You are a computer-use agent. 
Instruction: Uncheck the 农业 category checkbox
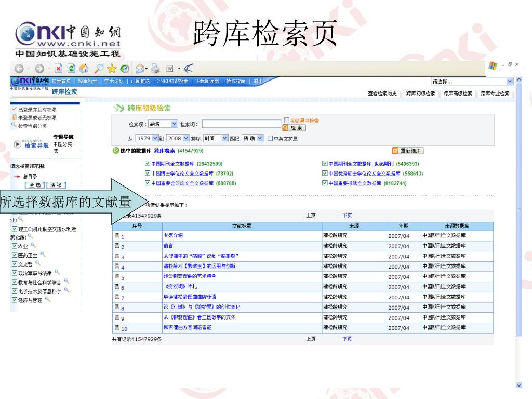pyautogui.click(x=14, y=246)
